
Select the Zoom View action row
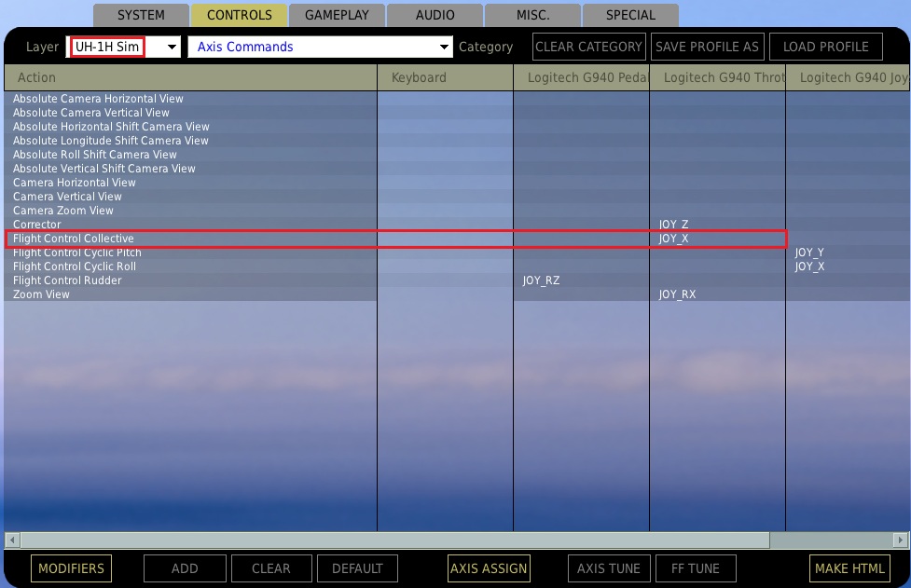[x=190, y=294]
